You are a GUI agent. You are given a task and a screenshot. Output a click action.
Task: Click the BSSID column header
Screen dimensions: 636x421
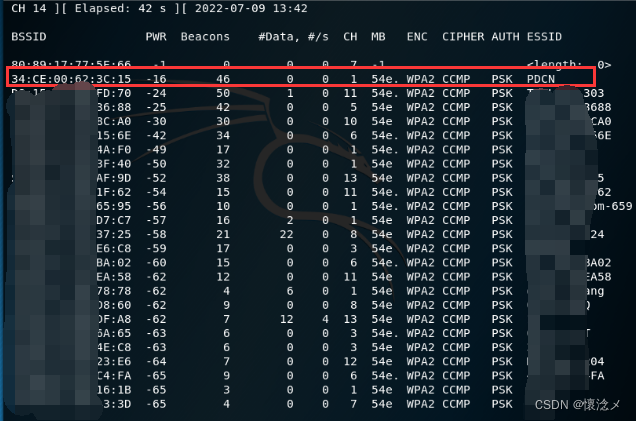(29, 36)
